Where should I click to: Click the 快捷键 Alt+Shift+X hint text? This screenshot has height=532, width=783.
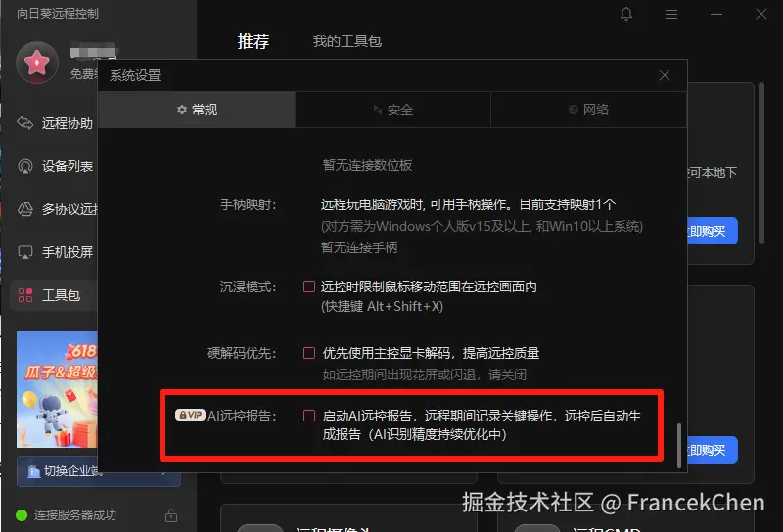(x=382, y=306)
